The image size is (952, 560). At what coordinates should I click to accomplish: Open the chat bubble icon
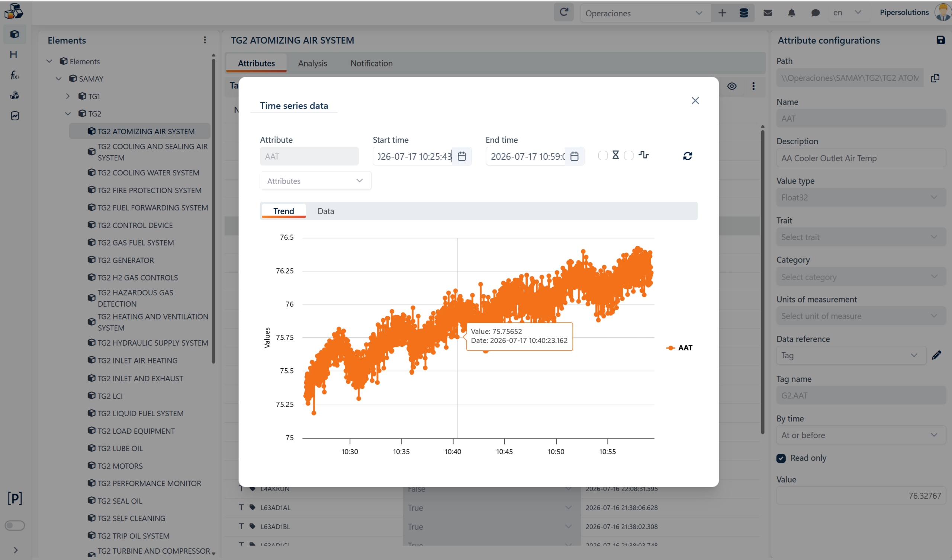(815, 13)
